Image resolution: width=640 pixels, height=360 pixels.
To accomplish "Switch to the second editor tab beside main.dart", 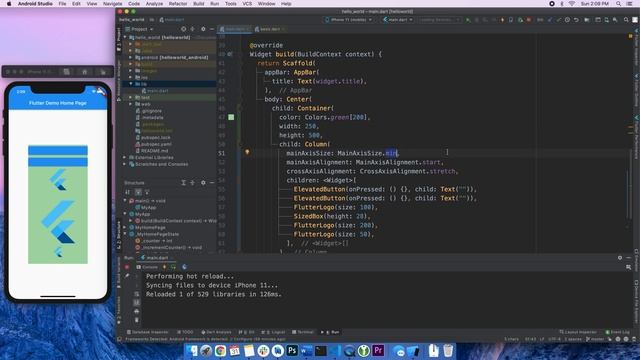I will 270,29.
